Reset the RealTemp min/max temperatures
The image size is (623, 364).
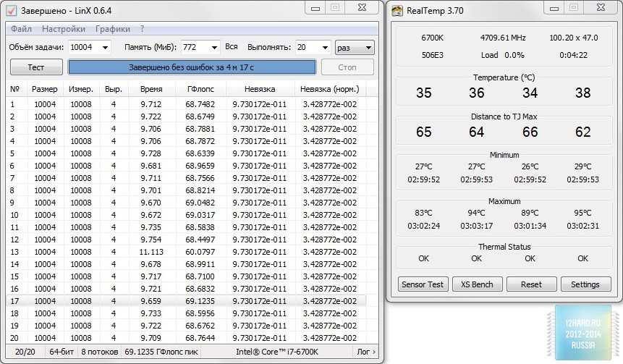point(531,284)
